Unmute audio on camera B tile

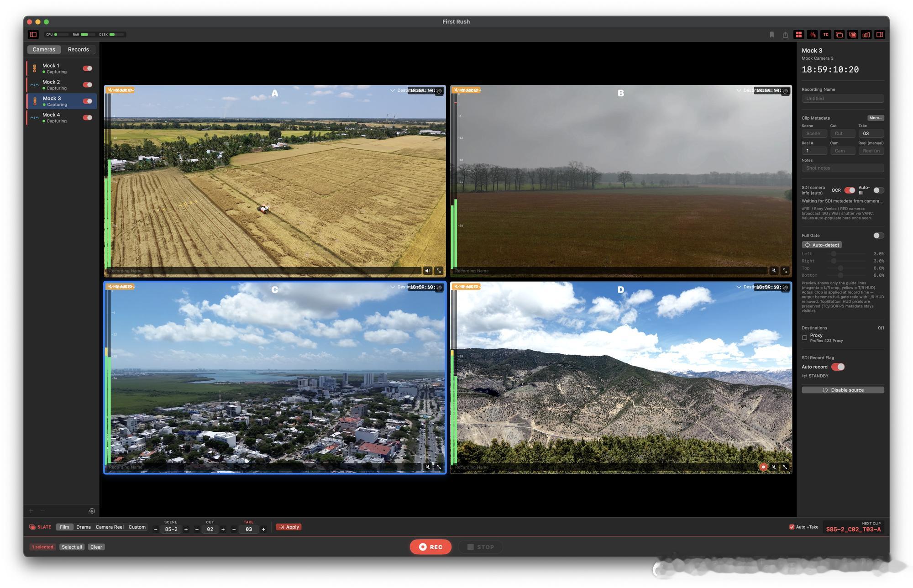pos(774,271)
